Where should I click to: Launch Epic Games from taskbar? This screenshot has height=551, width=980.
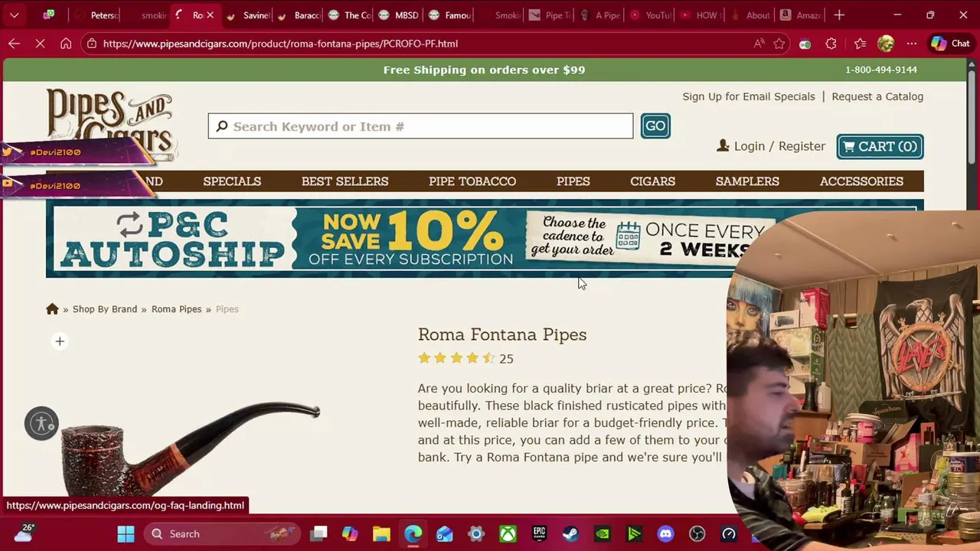539,533
